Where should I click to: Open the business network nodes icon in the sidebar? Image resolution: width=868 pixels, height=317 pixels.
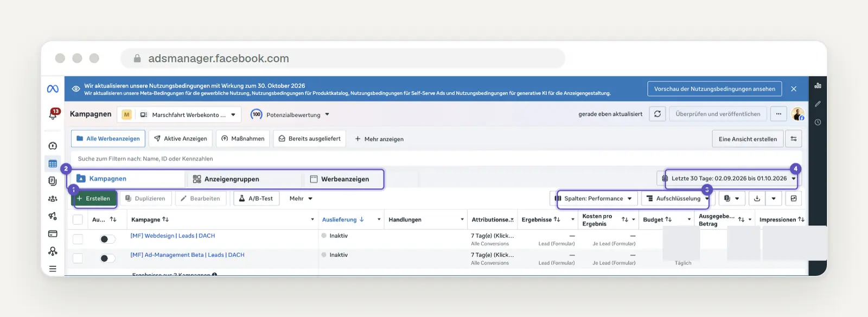coord(53,251)
